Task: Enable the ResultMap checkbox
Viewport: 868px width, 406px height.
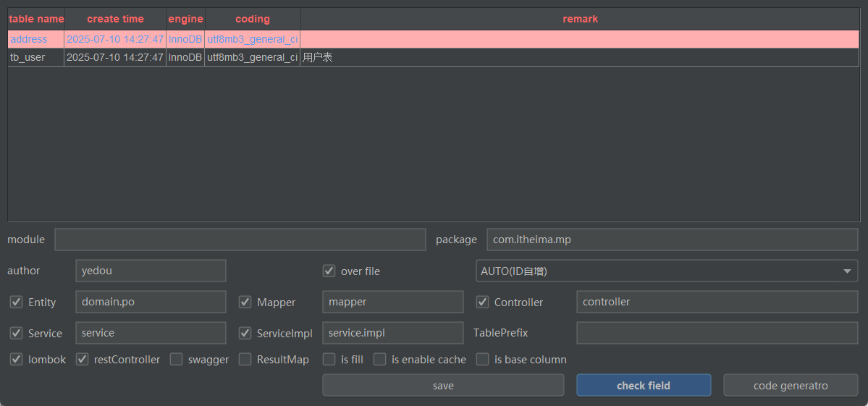Action: pos(245,360)
